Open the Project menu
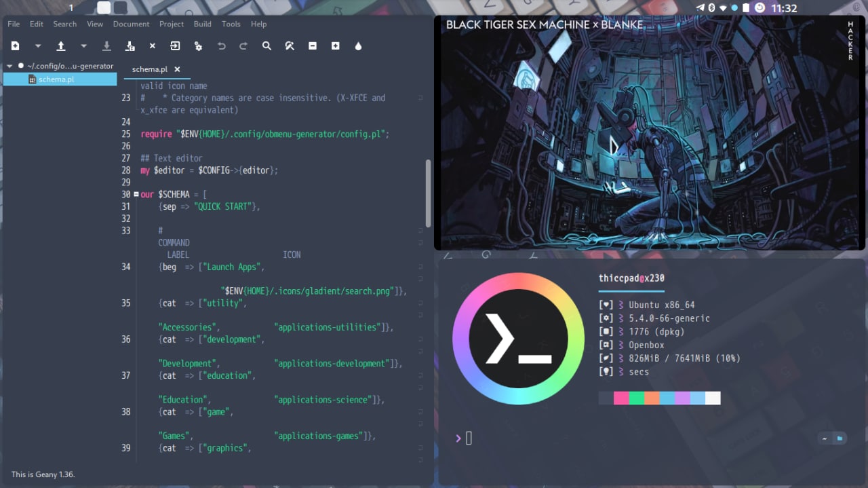Screen dimensions: 868x488 pos(172,24)
